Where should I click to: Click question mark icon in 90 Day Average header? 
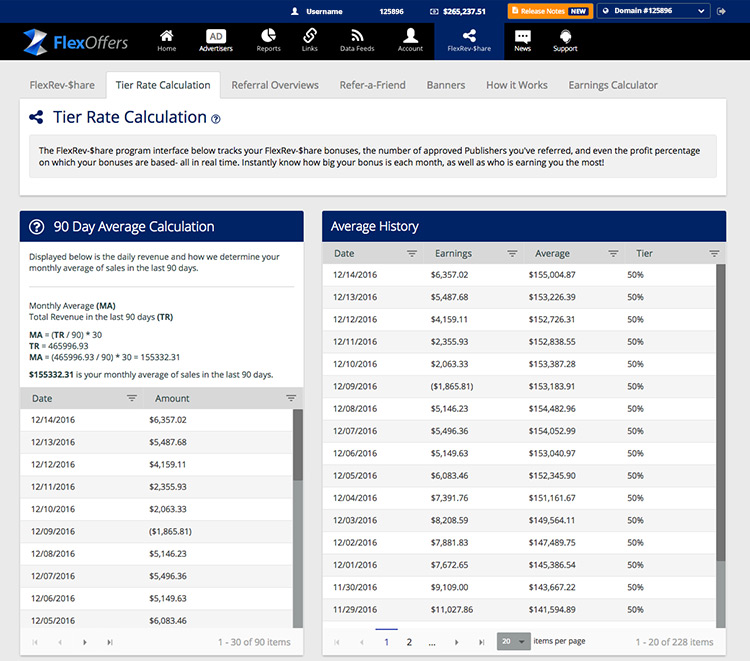click(37, 227)
